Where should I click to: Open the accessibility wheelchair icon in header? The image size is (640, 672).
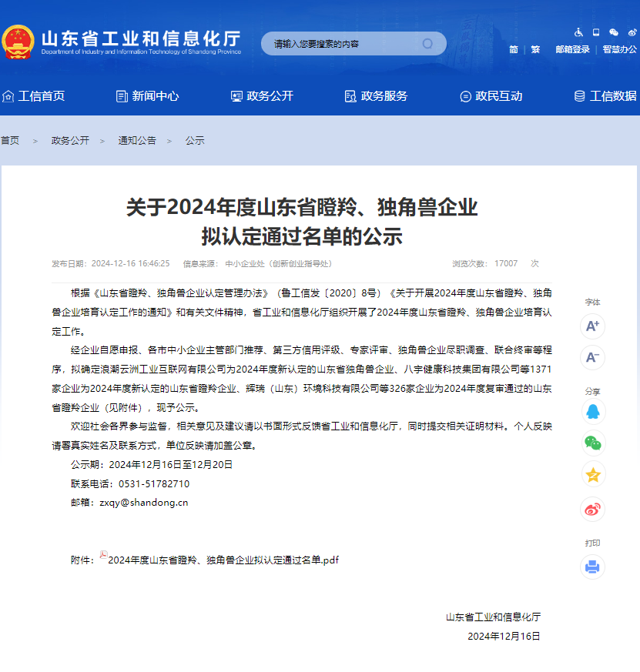click(x=578, y=32)
